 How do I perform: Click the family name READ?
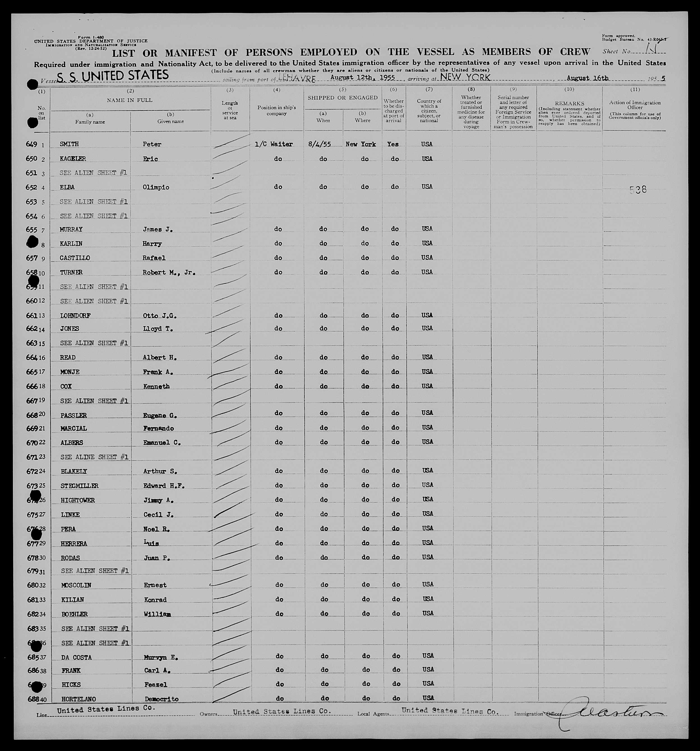[68, 357]
